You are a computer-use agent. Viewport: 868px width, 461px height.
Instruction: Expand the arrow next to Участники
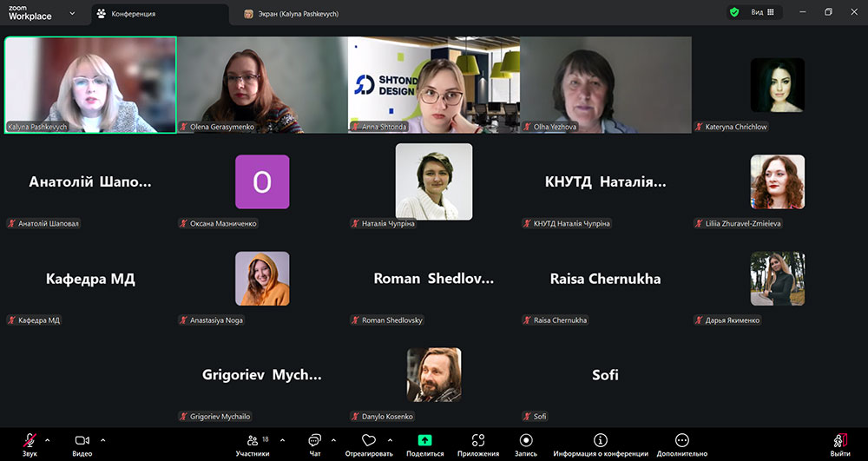click(x=276, y=439)
